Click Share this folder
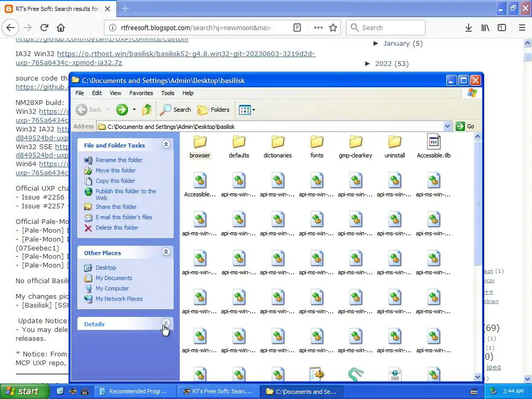The image size is (532, 399). [x=116, y=207]
